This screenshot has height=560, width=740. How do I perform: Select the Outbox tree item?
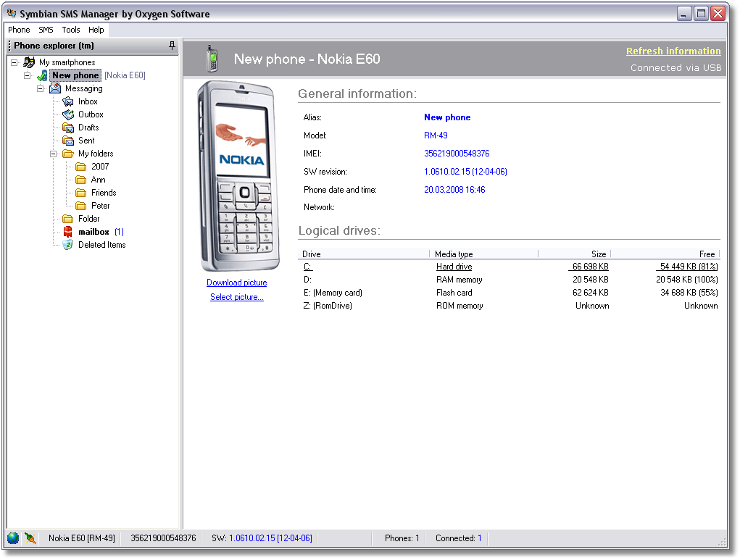tap(91, 114)
